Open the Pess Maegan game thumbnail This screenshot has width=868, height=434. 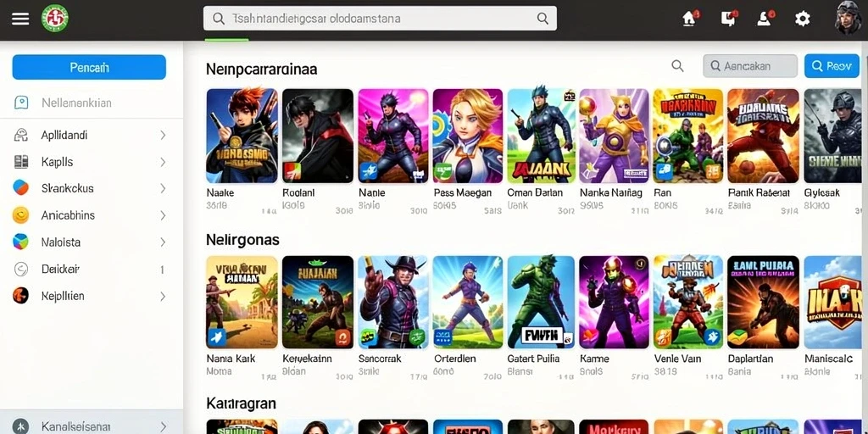(468, 136)
